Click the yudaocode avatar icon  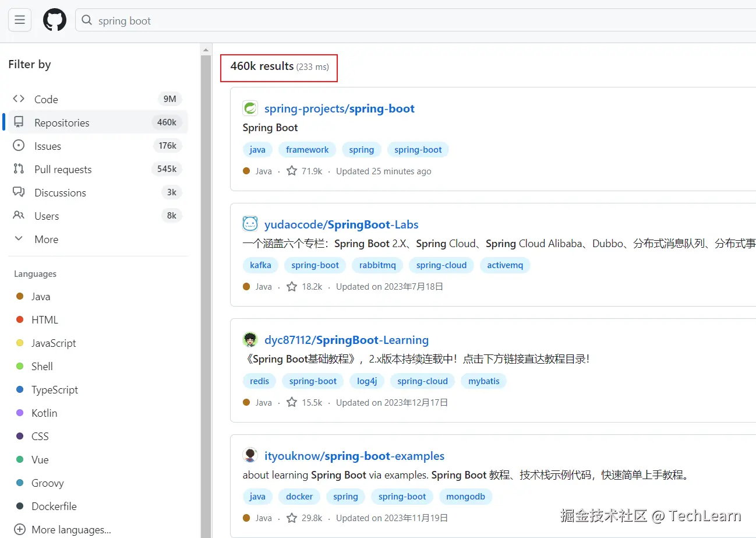[250, 224]
